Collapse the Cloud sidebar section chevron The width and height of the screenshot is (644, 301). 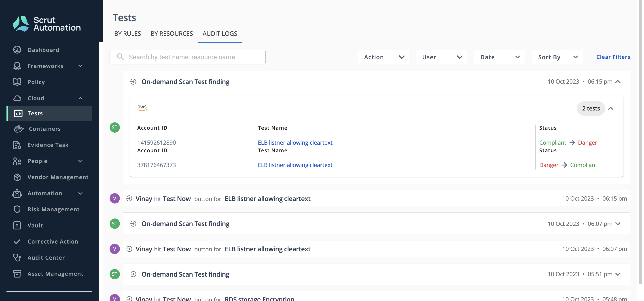coord(80,98)
